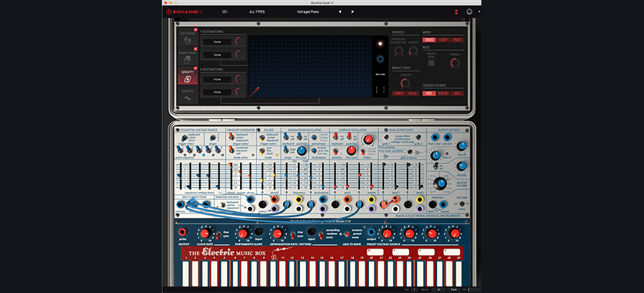Flip the pulser mode switch
This screenshot has width=644, height=293.
pyautogui.click(x=261, y=152)
